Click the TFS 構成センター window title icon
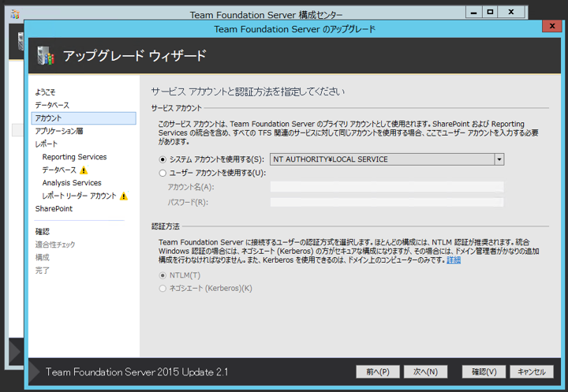Image resolution: width=568 pixels, height=392 pixels. pos(15,14)
